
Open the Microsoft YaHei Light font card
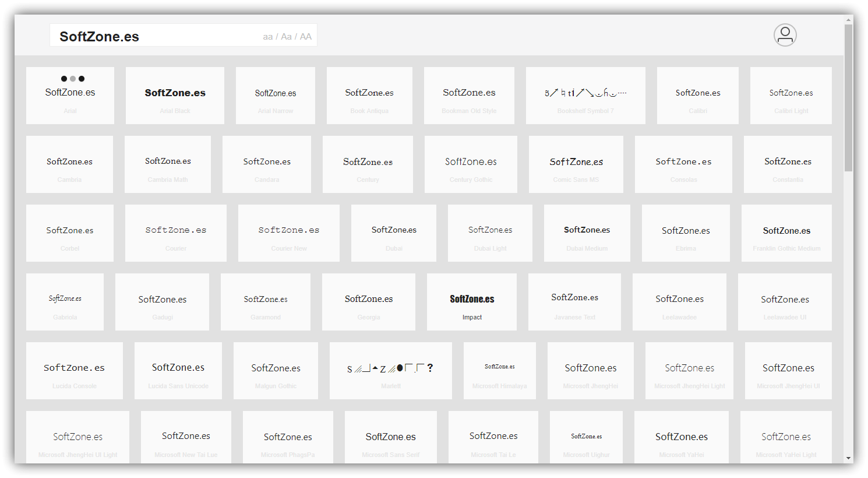pyautogui.click(x=786, y=437)
